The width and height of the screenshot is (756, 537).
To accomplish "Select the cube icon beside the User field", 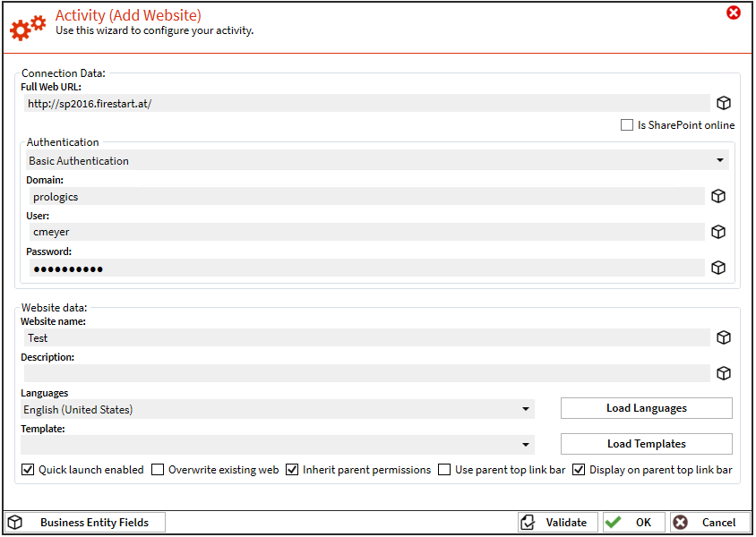I will 718,231.
